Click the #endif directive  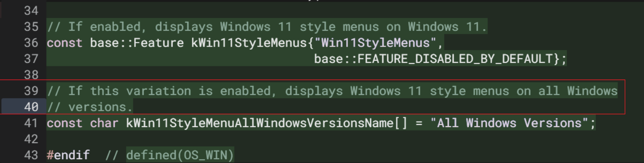tap(69, 155)
